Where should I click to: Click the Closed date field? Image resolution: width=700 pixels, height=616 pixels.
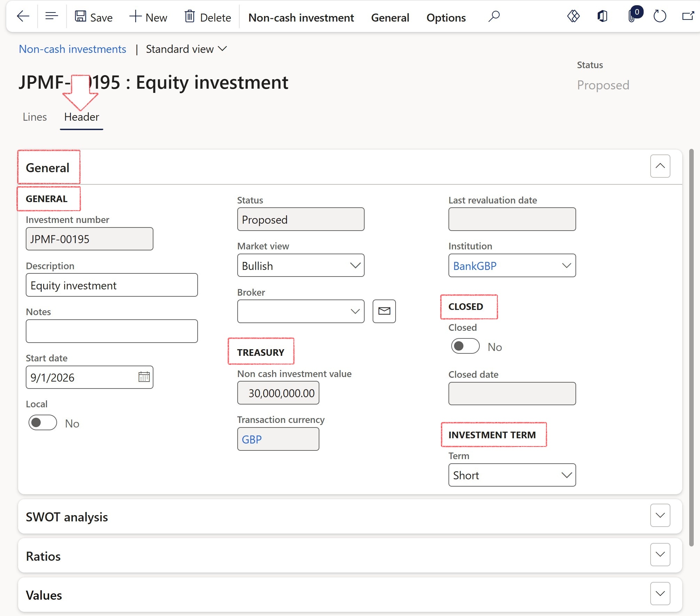[512, 393]
